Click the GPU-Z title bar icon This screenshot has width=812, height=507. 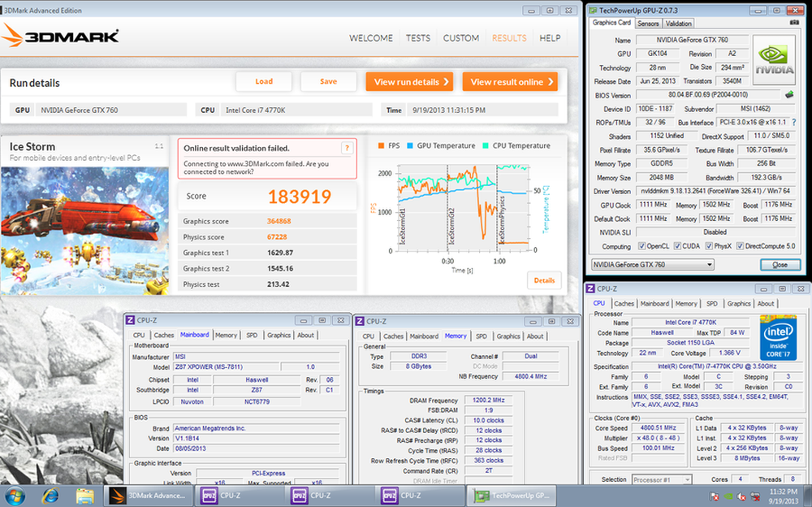[x=593, y=11]
